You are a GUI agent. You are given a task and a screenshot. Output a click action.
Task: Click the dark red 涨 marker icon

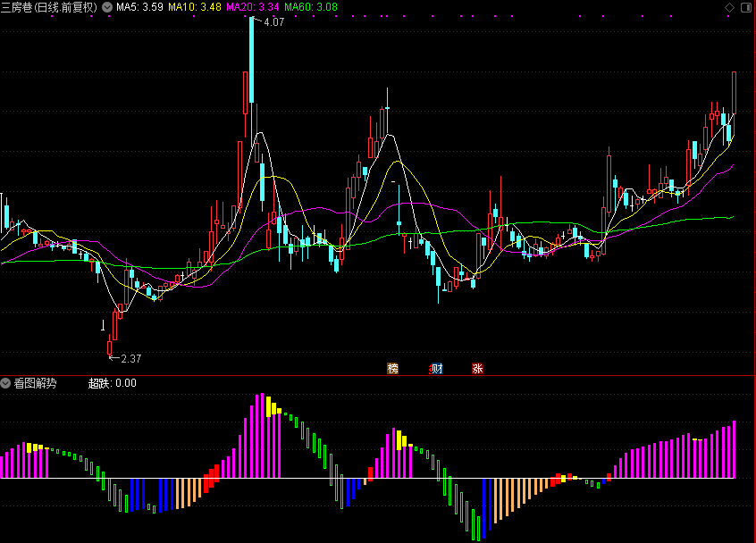coord(477,369)
